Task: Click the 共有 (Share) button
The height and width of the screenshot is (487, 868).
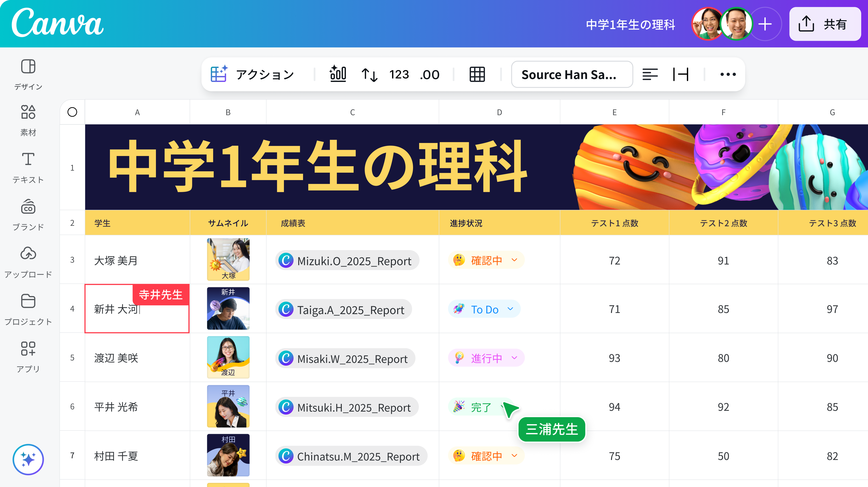Action: point(825,24)
